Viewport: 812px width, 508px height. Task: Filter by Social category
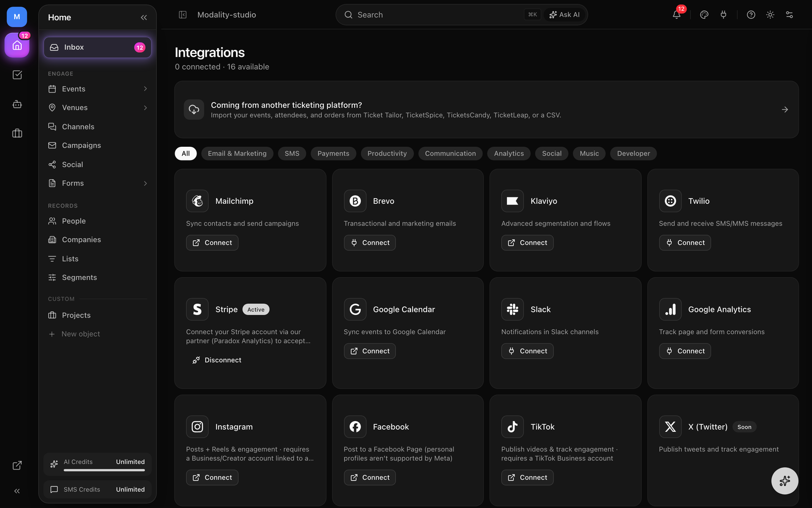pyautogui.click(x=552, y=153)
